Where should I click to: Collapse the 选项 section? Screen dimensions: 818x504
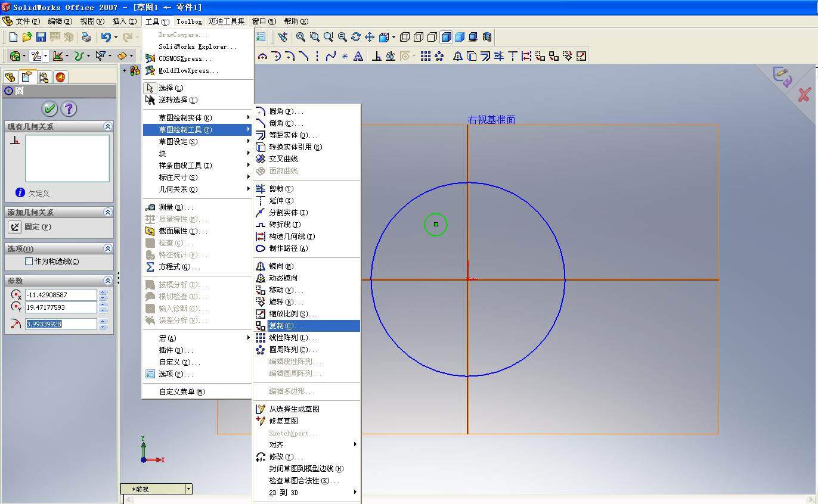(108, 248)
